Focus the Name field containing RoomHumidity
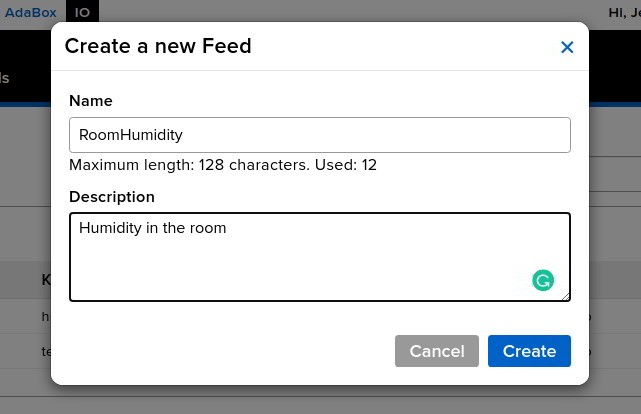 [x=320, y=135]
